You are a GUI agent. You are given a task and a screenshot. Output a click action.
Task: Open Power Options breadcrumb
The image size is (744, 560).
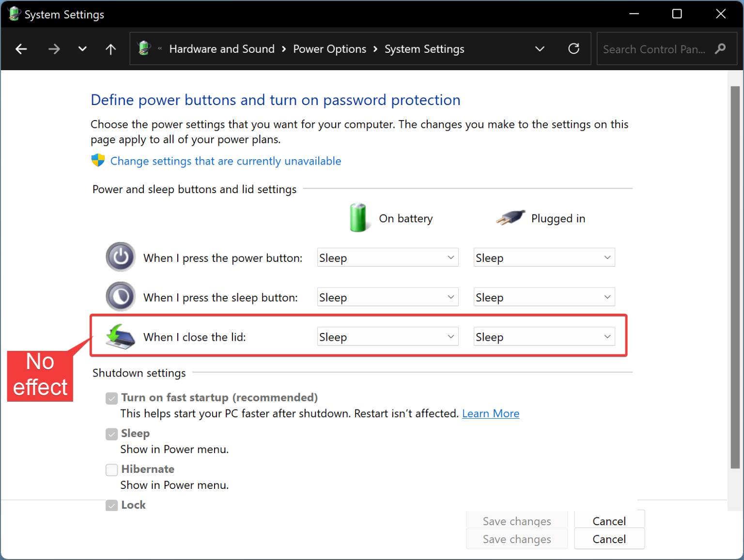(329, 49)
